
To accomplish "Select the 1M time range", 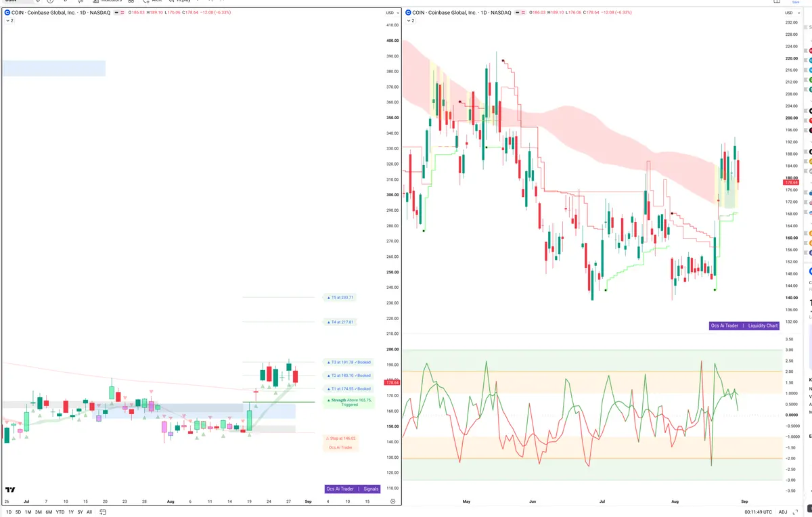I will [28, 512].
